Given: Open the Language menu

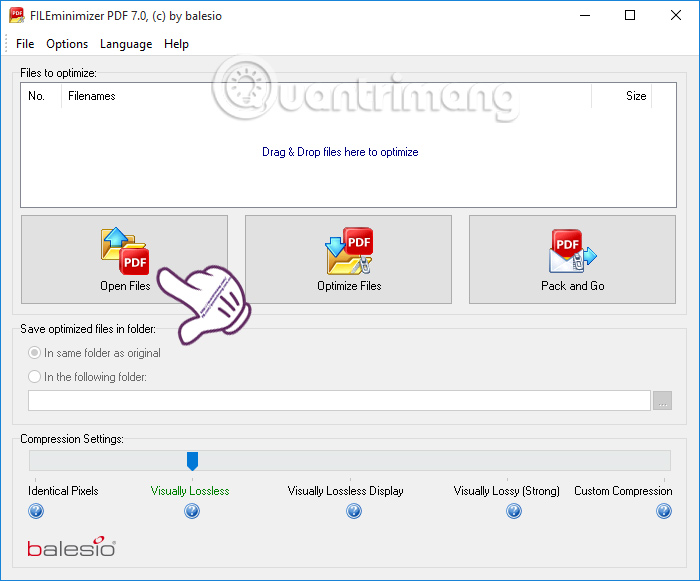Looking at the screenshot, I should [x=126, y=44].
